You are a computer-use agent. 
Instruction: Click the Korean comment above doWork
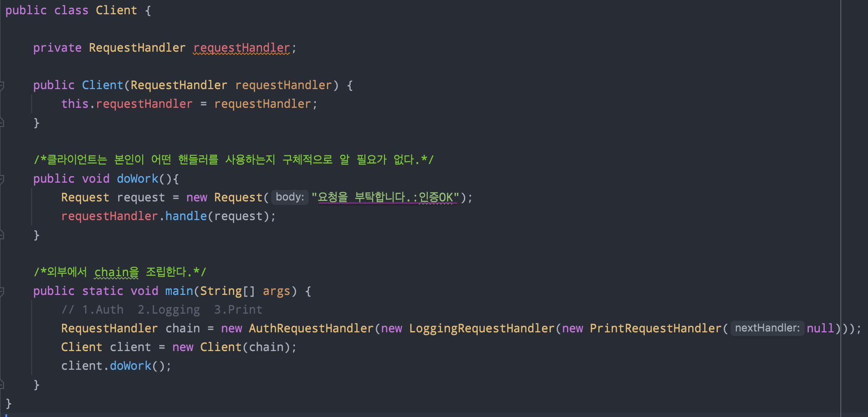point(234,159)
